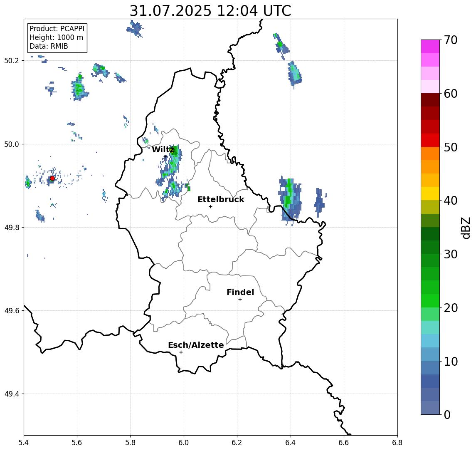476x451 pixels.
Task: Click the 'Height: 1000 m' legend text
Action: pyautogui.click(x=56, y=37)
